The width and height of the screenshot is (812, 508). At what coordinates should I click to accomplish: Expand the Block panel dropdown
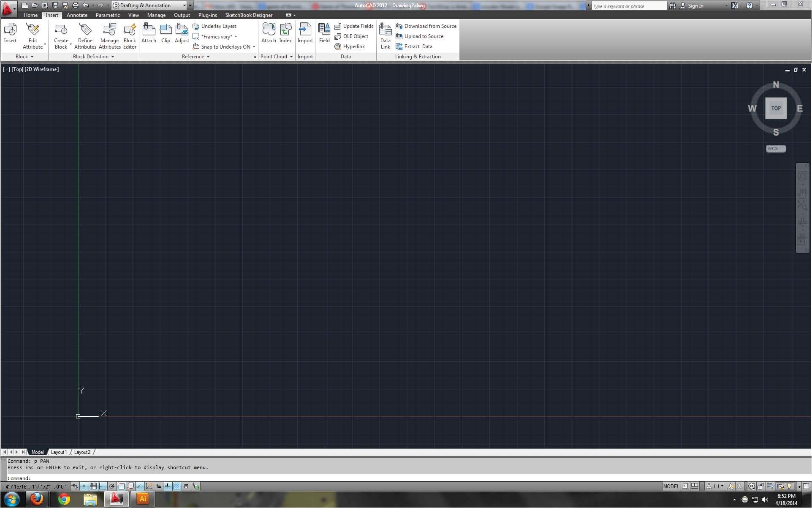[x=24, y=57]
